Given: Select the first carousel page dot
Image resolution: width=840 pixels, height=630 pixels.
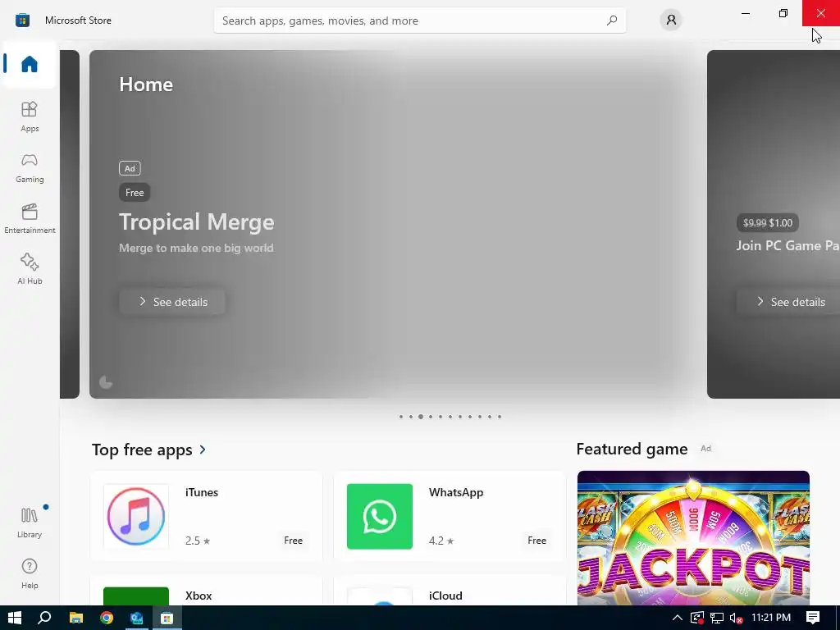Looking at the screenshot, I should tap(400, 417).
